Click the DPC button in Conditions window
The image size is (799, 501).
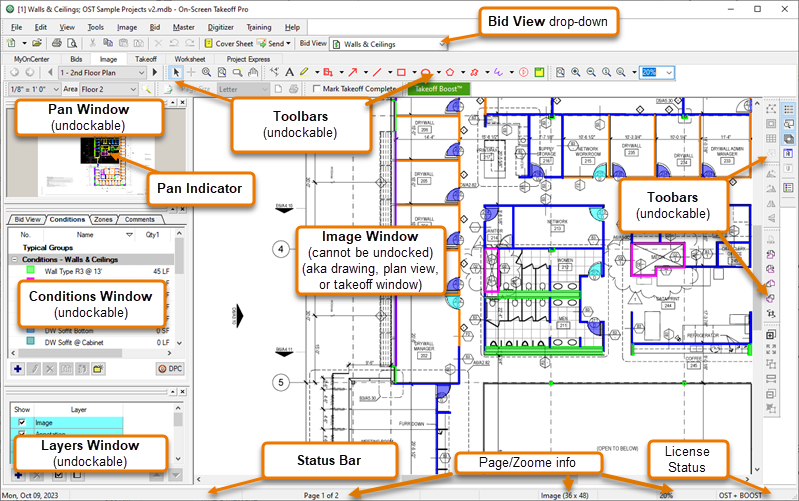point(170,368)
